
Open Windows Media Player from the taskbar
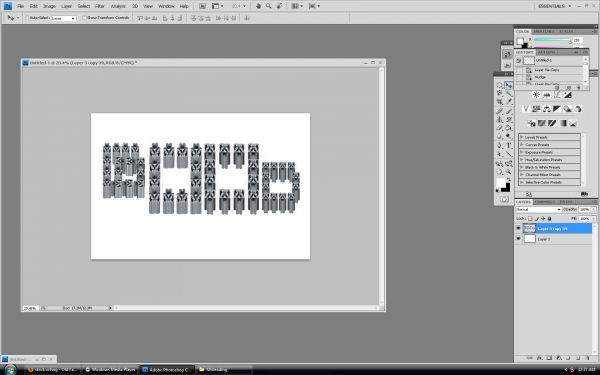110,370
